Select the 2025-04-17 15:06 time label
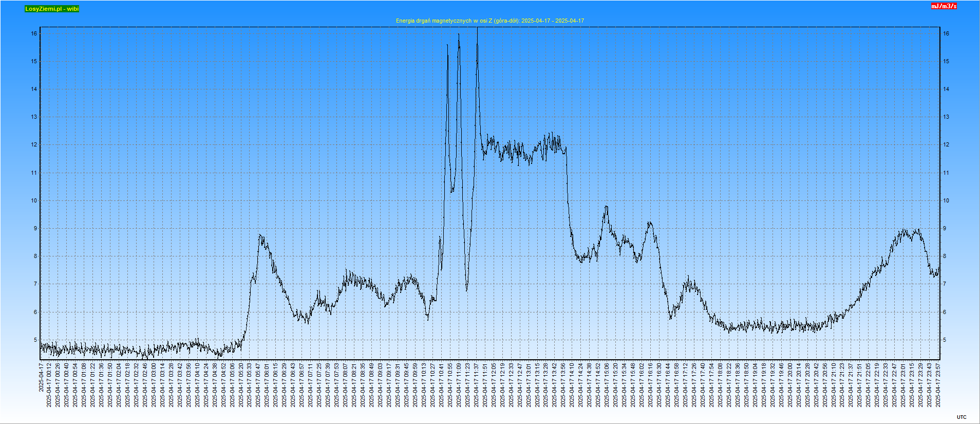 (x=607, y=385)
